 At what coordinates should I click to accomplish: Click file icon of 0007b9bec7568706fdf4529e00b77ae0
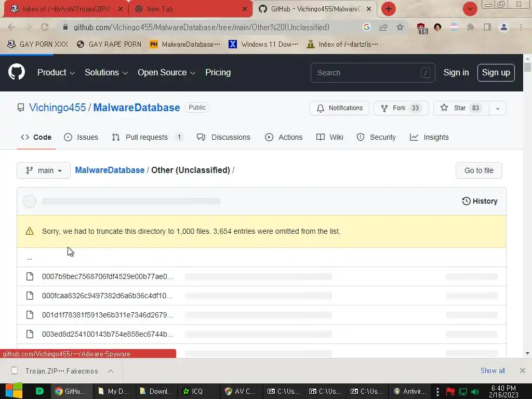tap(30, 276)
